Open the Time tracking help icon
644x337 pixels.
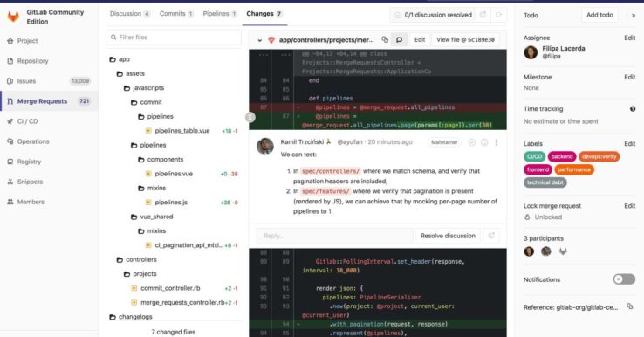pos(633,109)
